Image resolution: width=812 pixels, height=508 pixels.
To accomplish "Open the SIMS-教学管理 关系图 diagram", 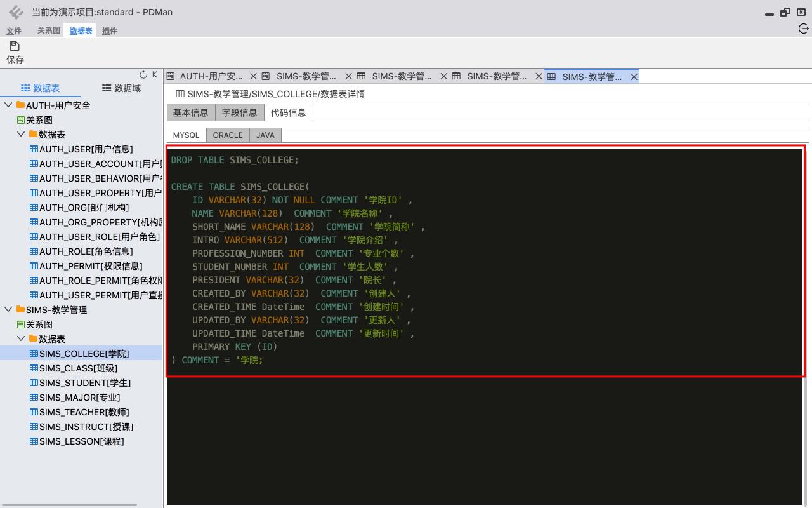I will pos(39,324).
